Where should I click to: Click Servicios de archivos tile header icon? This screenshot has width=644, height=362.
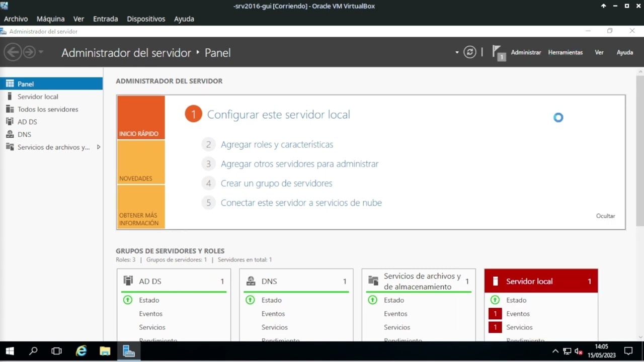(373, 281)
